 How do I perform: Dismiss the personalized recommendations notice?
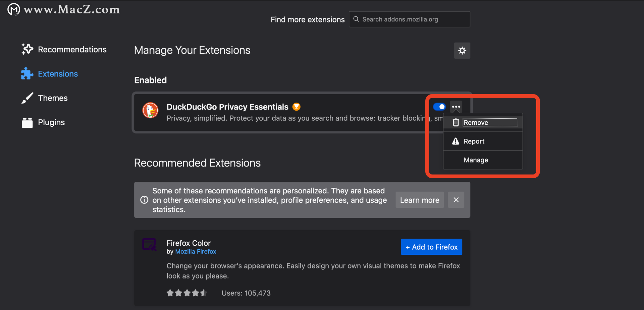[456, 200]
